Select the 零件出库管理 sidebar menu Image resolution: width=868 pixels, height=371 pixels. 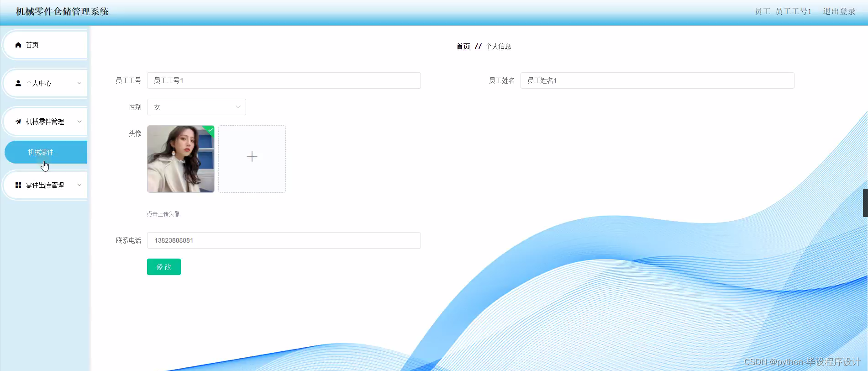click(45, 185)
